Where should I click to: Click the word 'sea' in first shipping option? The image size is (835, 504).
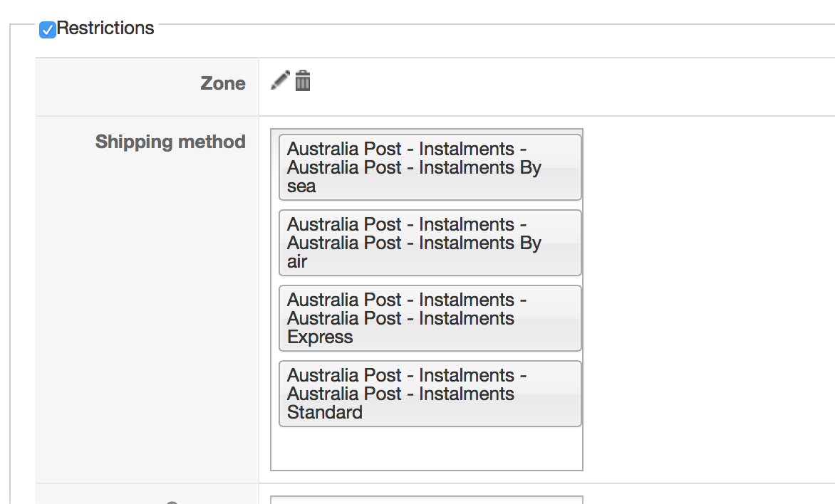(x=301, y=187)
